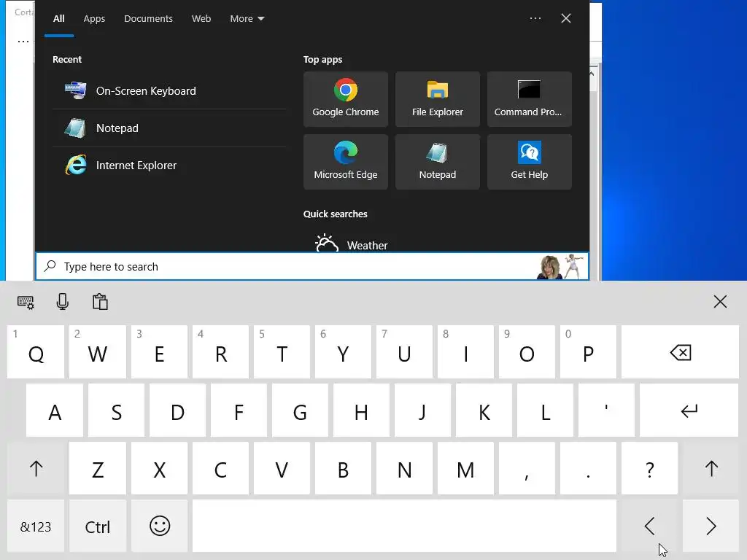Image resolution: width=747 pixels, height=560 pixels.
Task: Tap the question mark key
Action: click(x=649, y=469)
